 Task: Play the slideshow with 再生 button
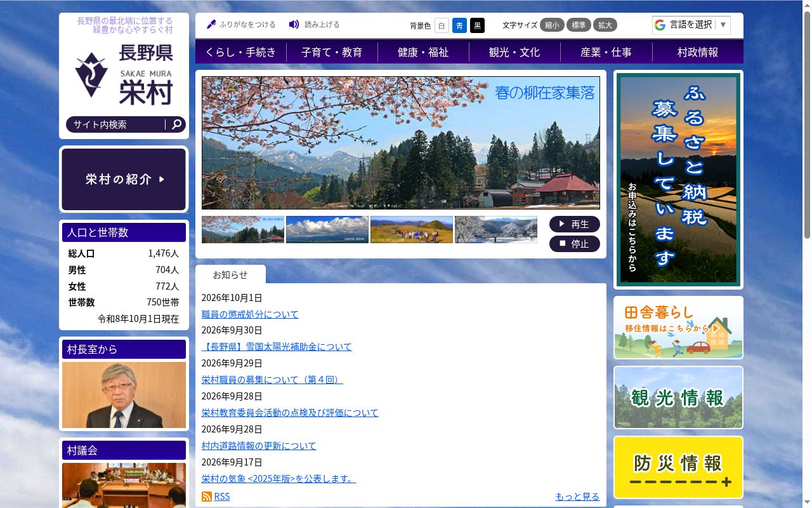[x=575, y=224]
